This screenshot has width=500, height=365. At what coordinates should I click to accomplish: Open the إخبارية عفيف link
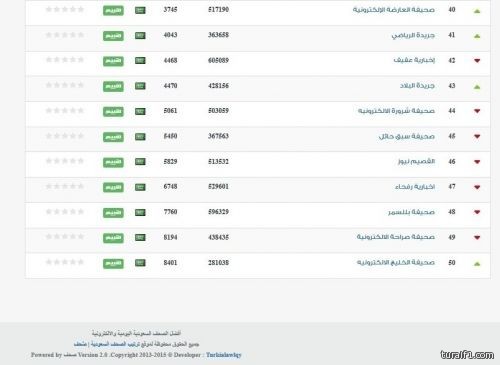[x=414, y=60]
